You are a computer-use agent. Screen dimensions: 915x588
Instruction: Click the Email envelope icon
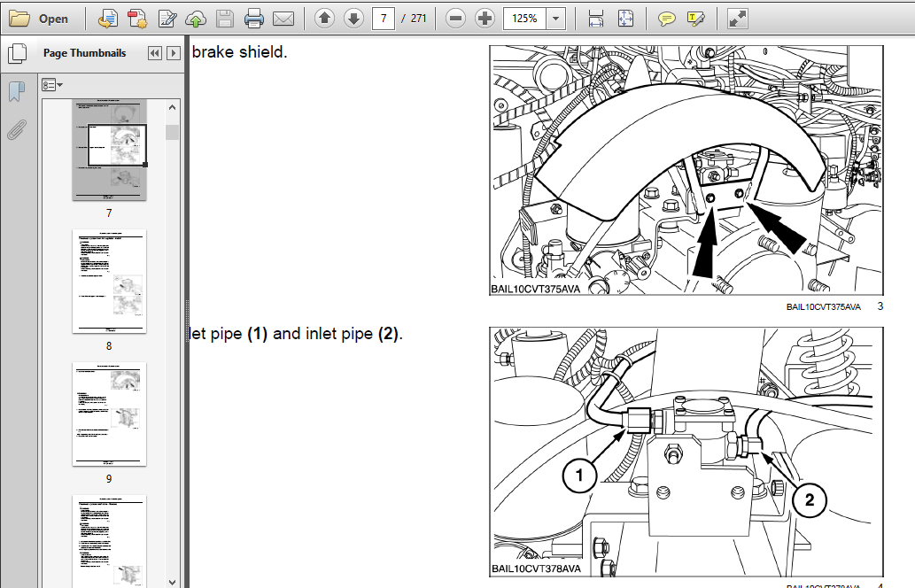click(x=283, y=19)
